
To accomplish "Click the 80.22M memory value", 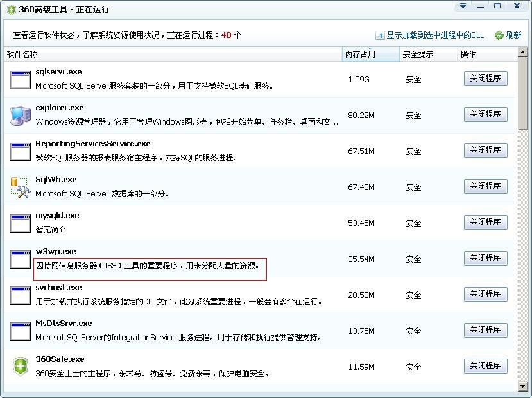I will [x=361, y=116].
